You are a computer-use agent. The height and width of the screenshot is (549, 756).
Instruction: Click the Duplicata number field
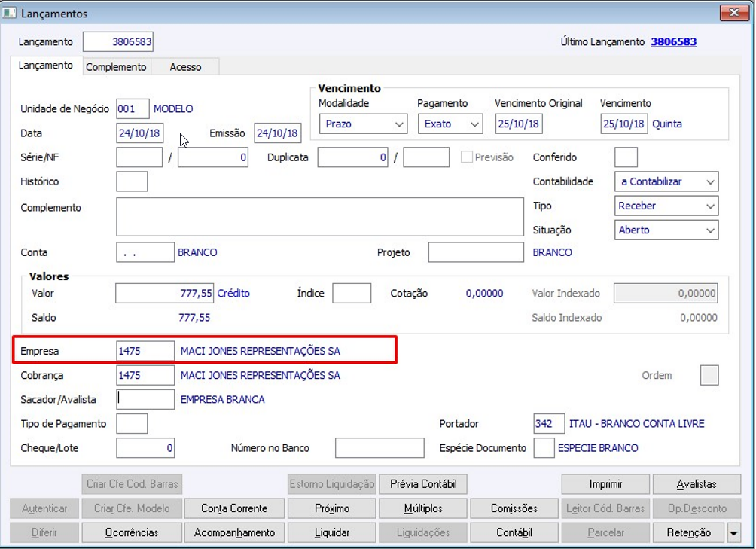coord(352,157)
